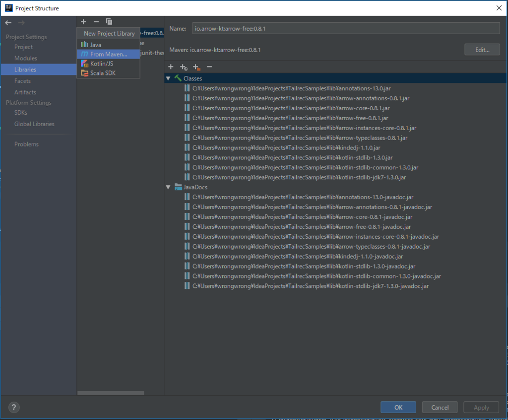
Task: Select kotlin-stdlib-jdk7-1.3.0.jar class entry
Action: coord(299,177)
